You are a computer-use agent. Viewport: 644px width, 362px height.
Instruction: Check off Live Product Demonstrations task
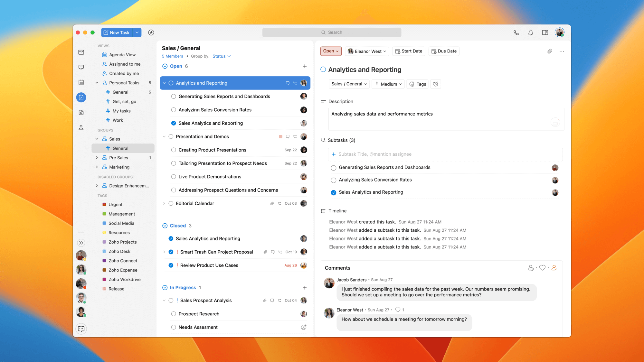click(174, 177)
